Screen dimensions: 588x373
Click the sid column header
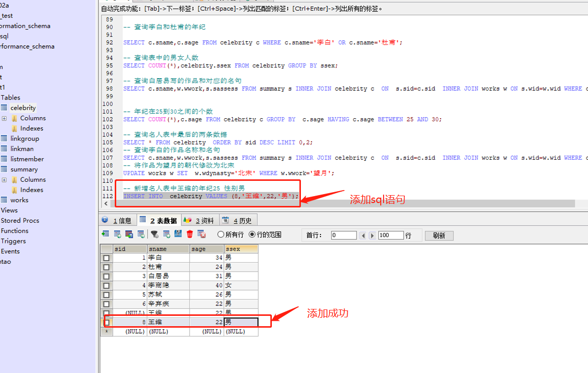pyautogui.click(x=130, y=249)
